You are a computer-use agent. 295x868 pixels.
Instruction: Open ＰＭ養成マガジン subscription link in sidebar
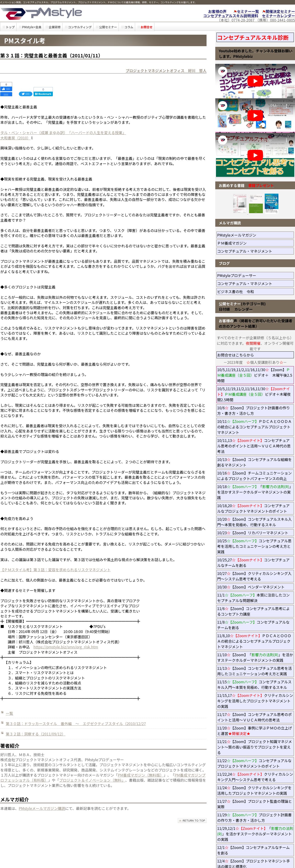255,243
